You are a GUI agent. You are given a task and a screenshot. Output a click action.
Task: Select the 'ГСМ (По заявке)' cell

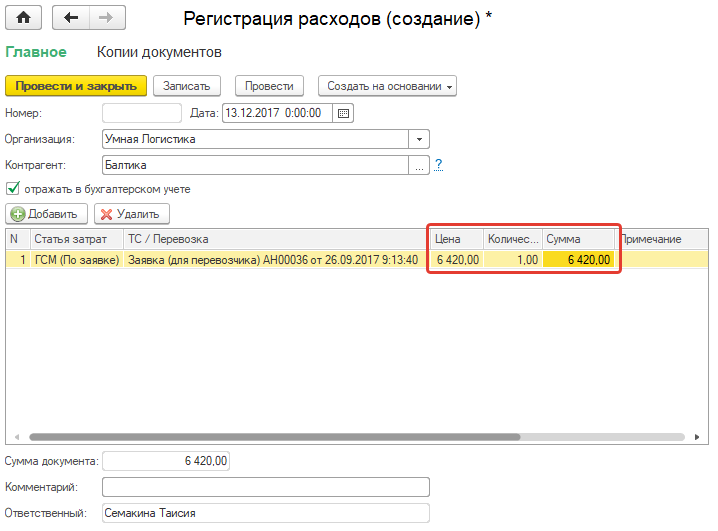(x=77, y=260)
